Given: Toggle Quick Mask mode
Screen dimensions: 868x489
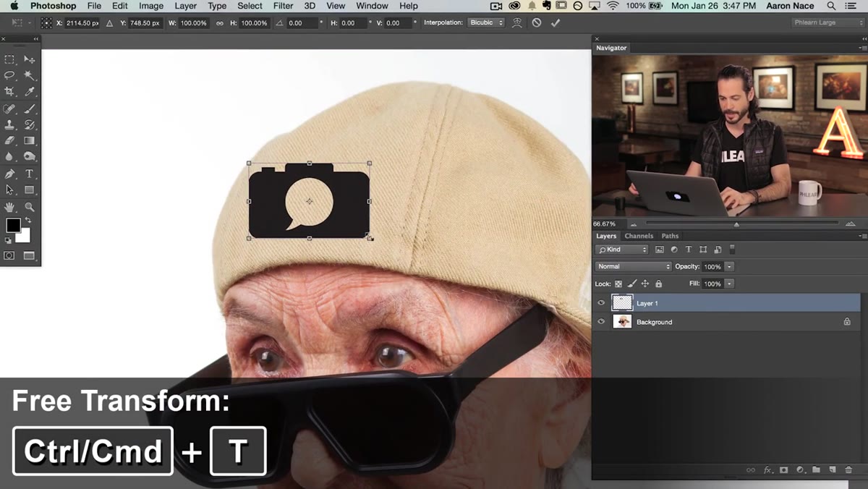Looking at the screenshot, I should point(9,255).
